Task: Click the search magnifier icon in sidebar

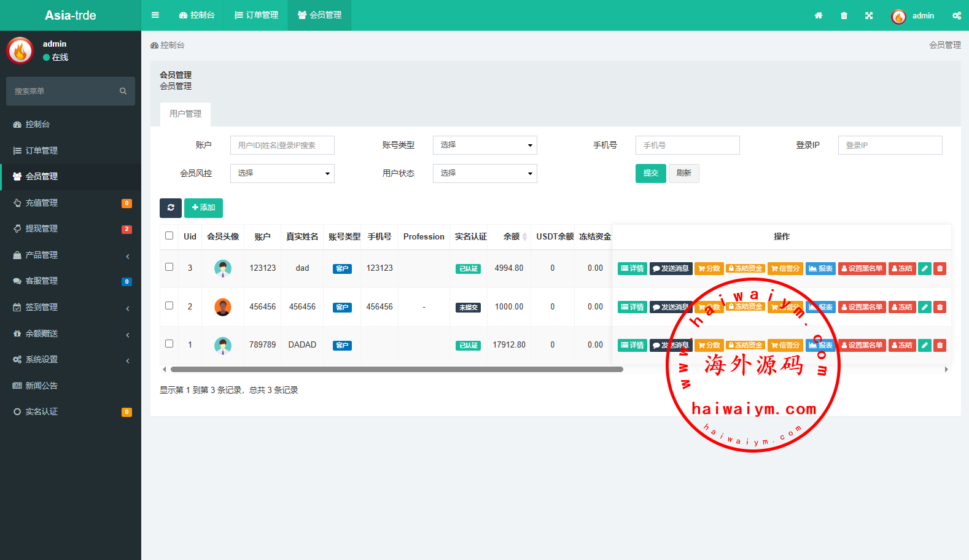Action: 123,91
